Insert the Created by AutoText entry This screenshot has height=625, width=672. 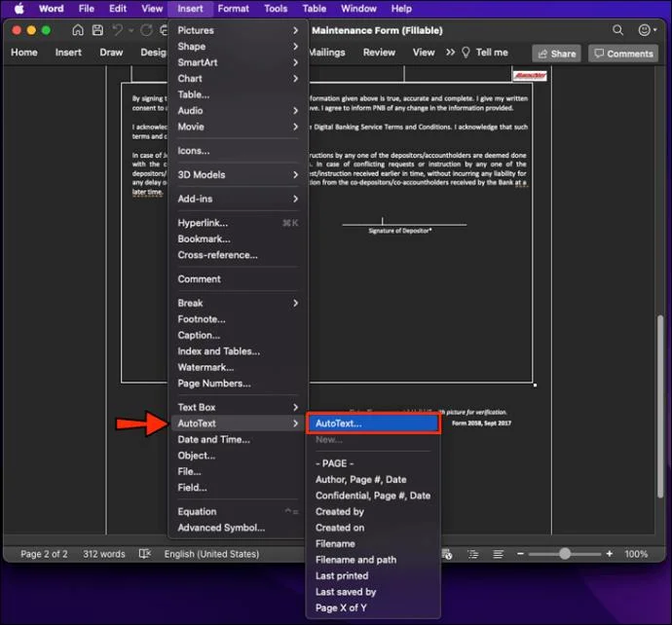click(x=373, y=511)
